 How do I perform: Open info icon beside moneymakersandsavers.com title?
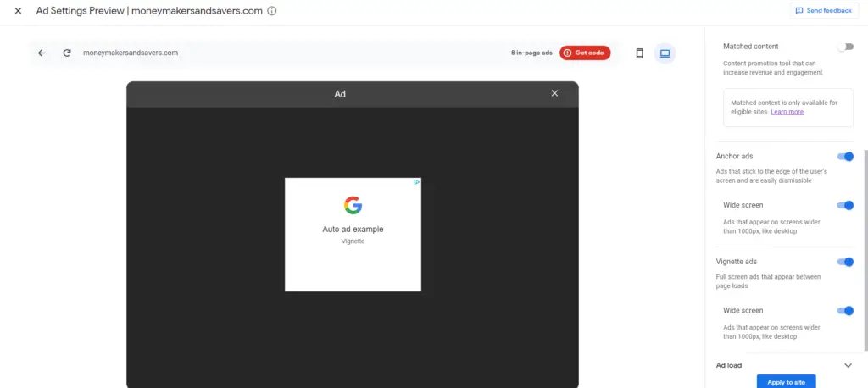(272, 10)
